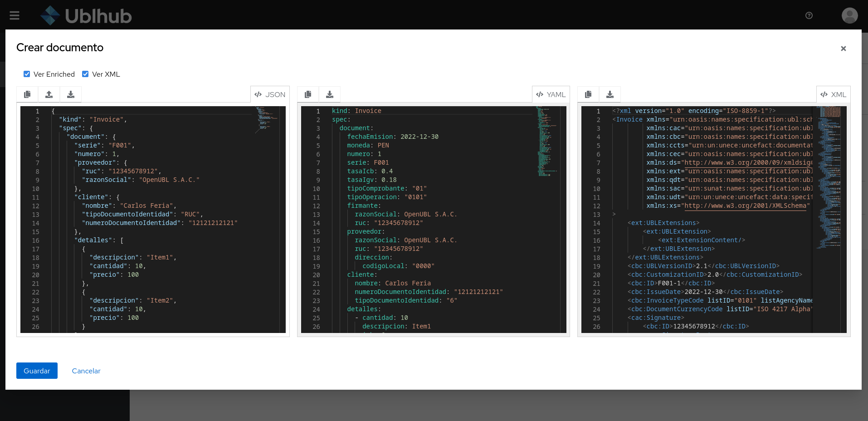Click "descripcion": "Item1" JSON line
The image size is (868, 421).
[x=133, y=257]
